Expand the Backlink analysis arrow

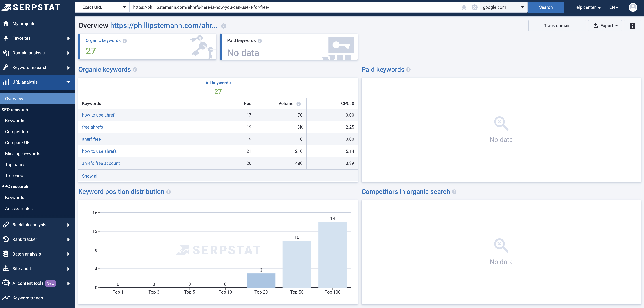[68, 225]
